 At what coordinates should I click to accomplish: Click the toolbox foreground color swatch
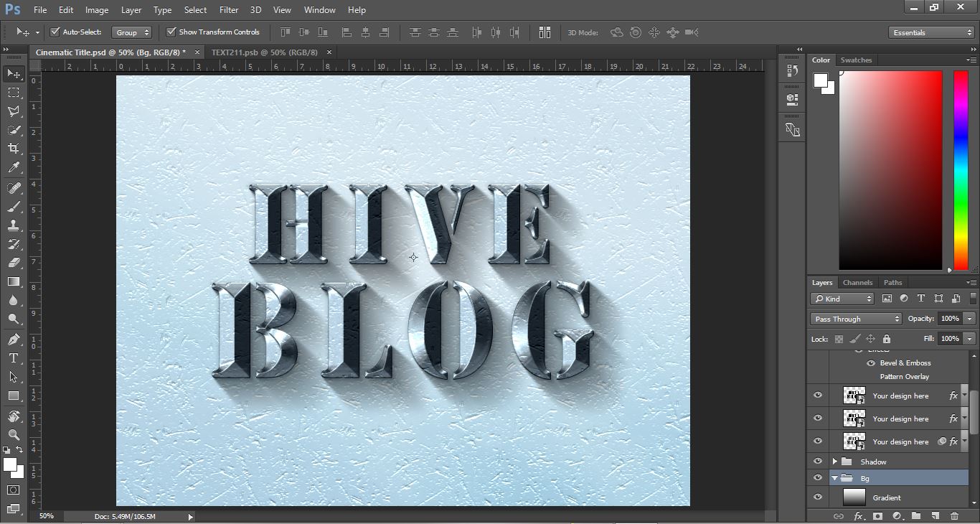10,465
